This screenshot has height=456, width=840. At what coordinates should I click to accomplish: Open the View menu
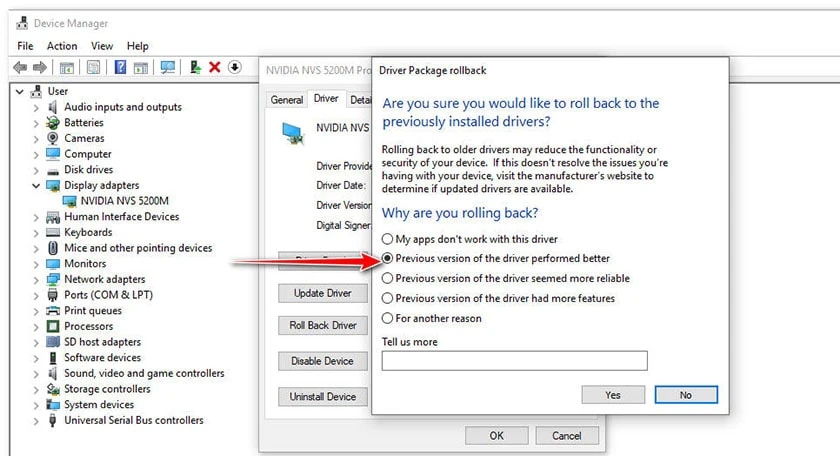tap(102, 46)
